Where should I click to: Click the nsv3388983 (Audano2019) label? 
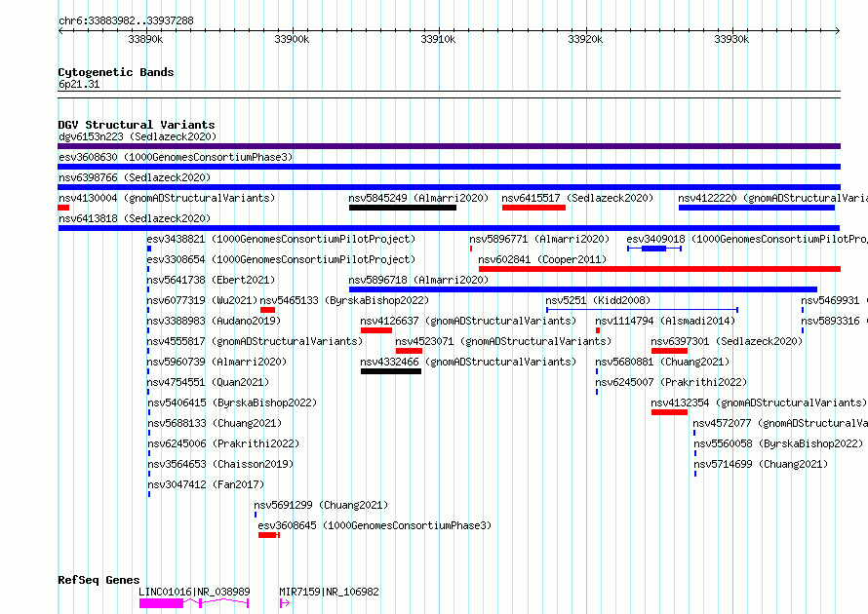coord(214,321)
